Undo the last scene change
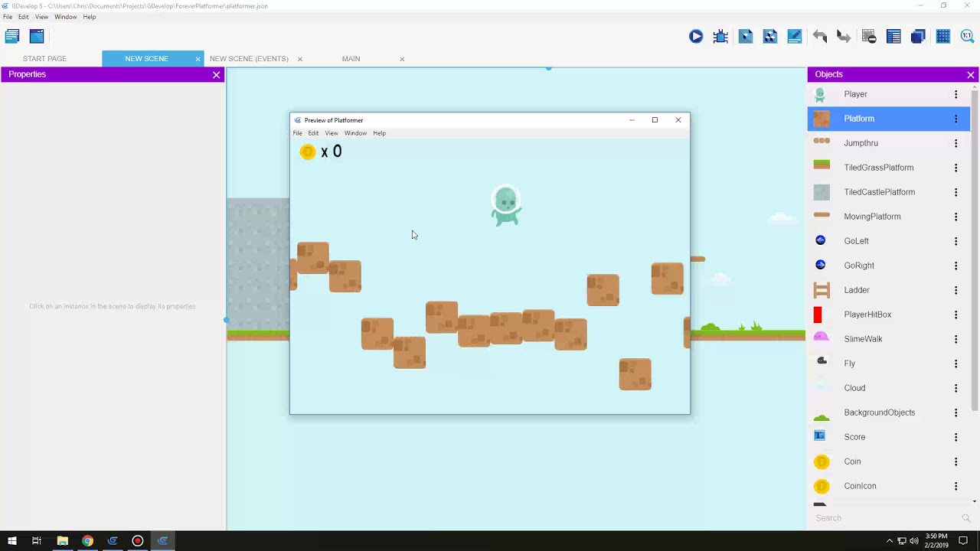Screen dimensions: 980x551 click(820, 36)
